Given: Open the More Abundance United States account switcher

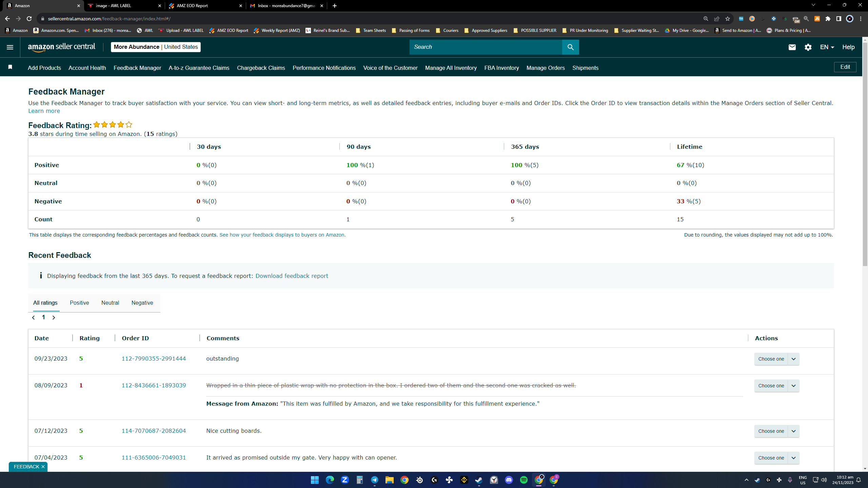Looking at the screenshot, I should pyautogui.click(x=156, y=47).
